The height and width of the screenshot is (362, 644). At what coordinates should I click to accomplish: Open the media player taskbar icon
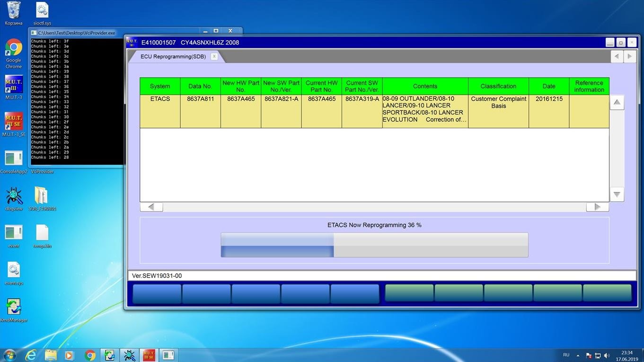[70, 355]
